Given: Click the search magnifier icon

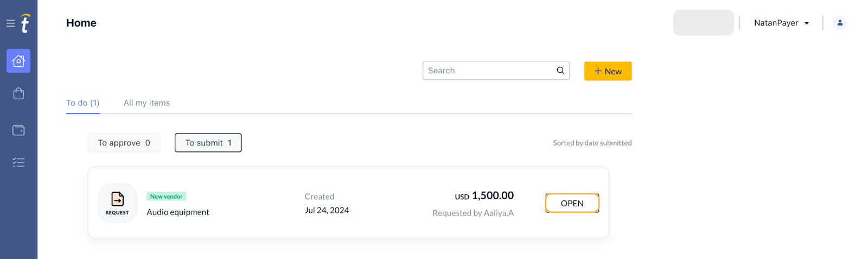Looking at the screenshot, I should pyautogui.click(x=560, y=71).
